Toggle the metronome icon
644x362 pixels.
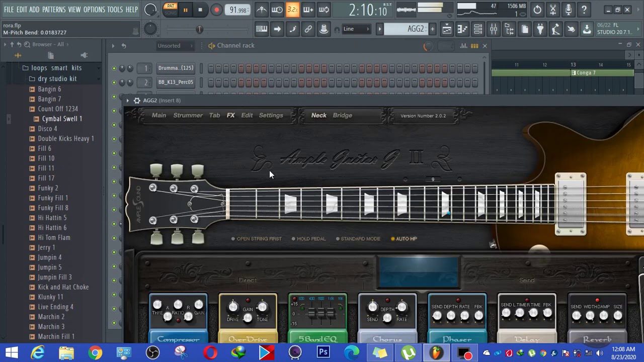262,10
